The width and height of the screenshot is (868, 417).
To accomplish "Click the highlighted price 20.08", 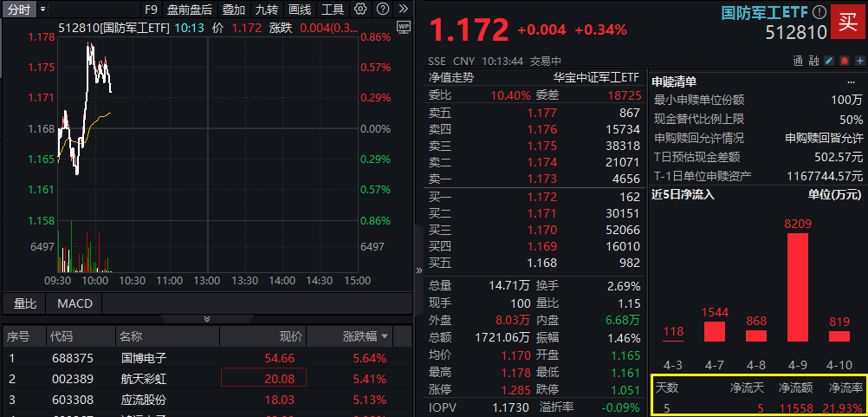I will (x=263, y=377).
